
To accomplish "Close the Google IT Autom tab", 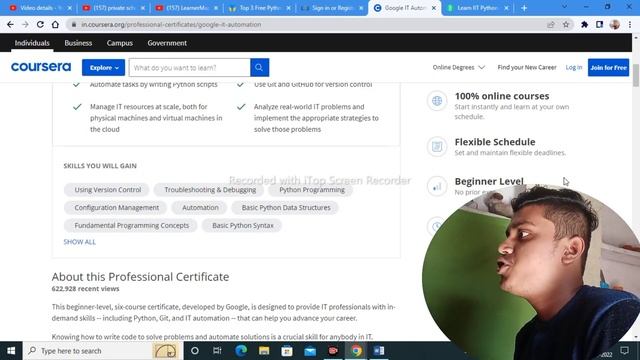I will coord(433,8).
